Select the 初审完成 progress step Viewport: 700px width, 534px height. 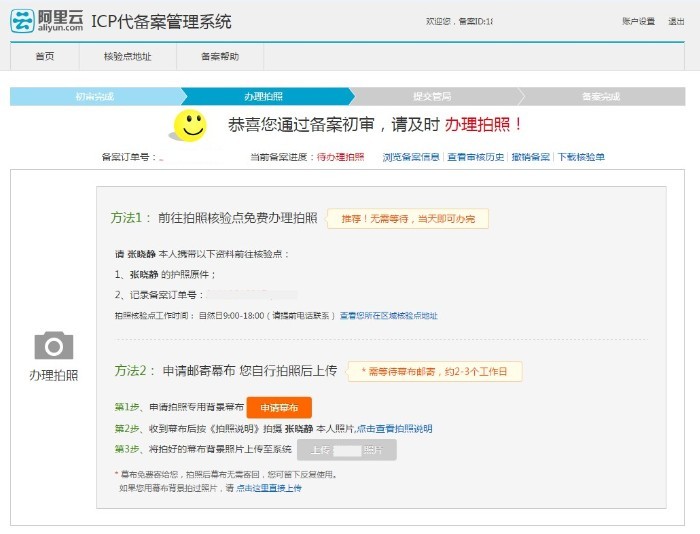(95, 97)
